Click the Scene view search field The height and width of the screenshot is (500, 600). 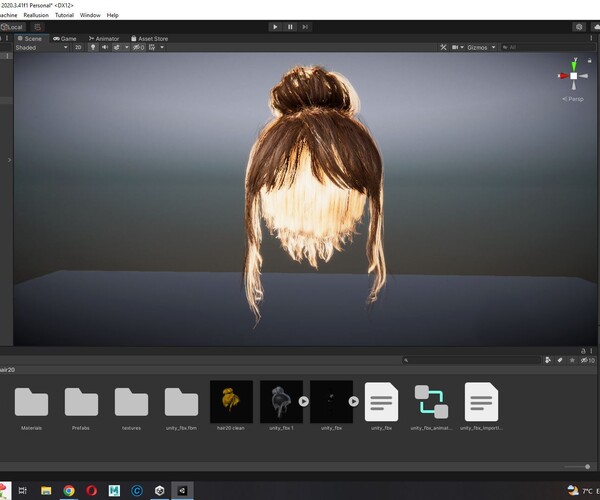click(548, 47)
